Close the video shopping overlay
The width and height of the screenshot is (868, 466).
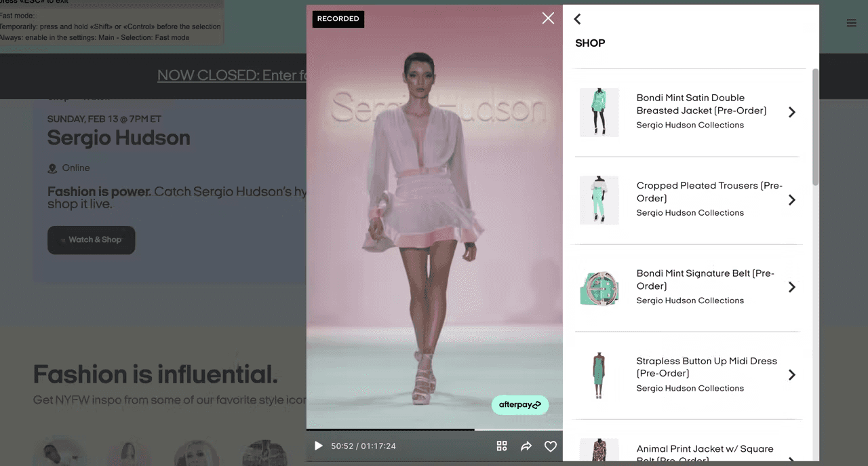[x=548, y=18]
